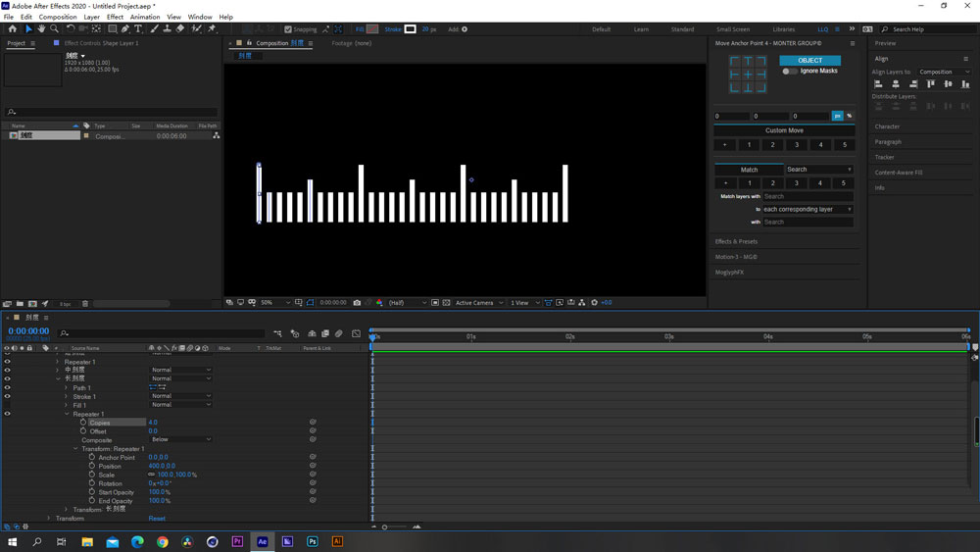Viewport: 980px width, 552px height.
Task: Open the Composite Below dropdown
Action: (x=179, y=440)
